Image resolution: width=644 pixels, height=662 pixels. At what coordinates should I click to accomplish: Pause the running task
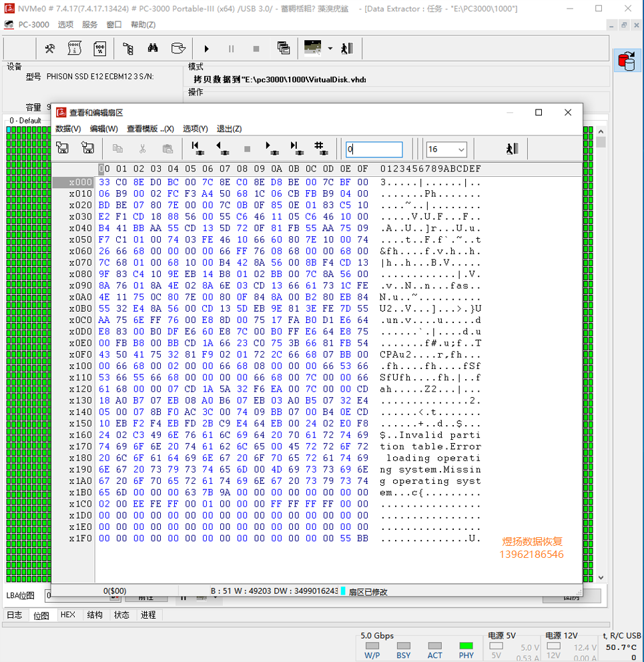pos(231,49)
